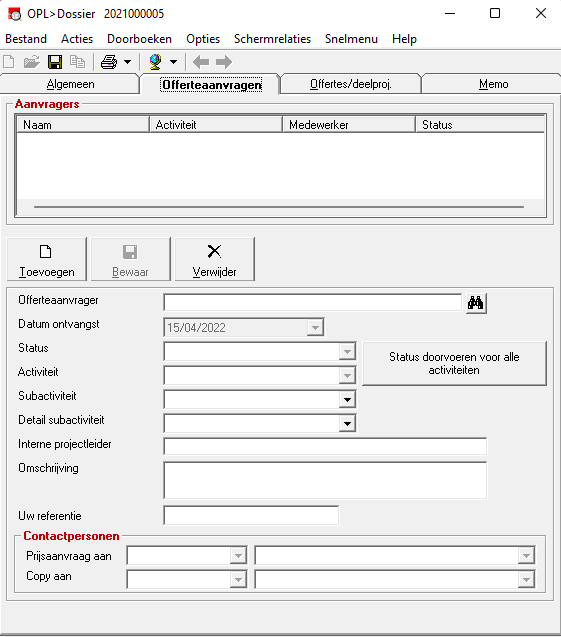Open the globe icon dropdown arrow

(173, 62)
